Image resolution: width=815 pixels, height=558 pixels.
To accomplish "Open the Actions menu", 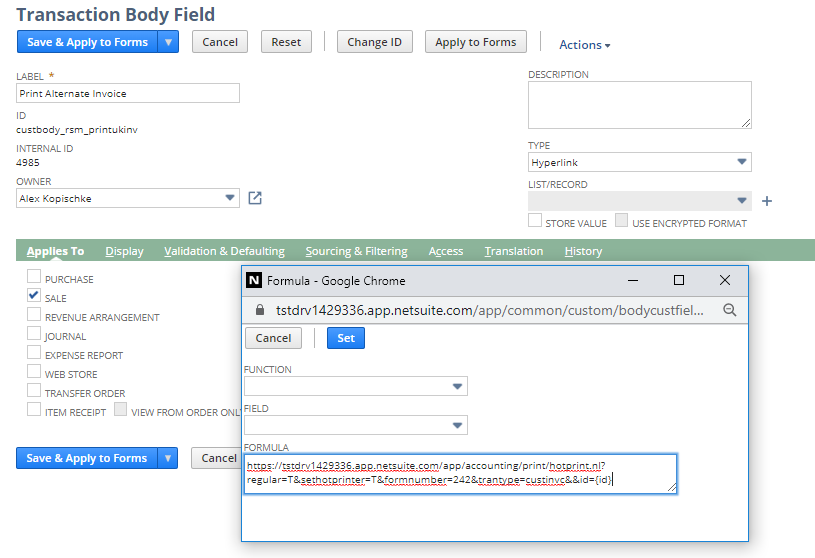I will (584, 45).
